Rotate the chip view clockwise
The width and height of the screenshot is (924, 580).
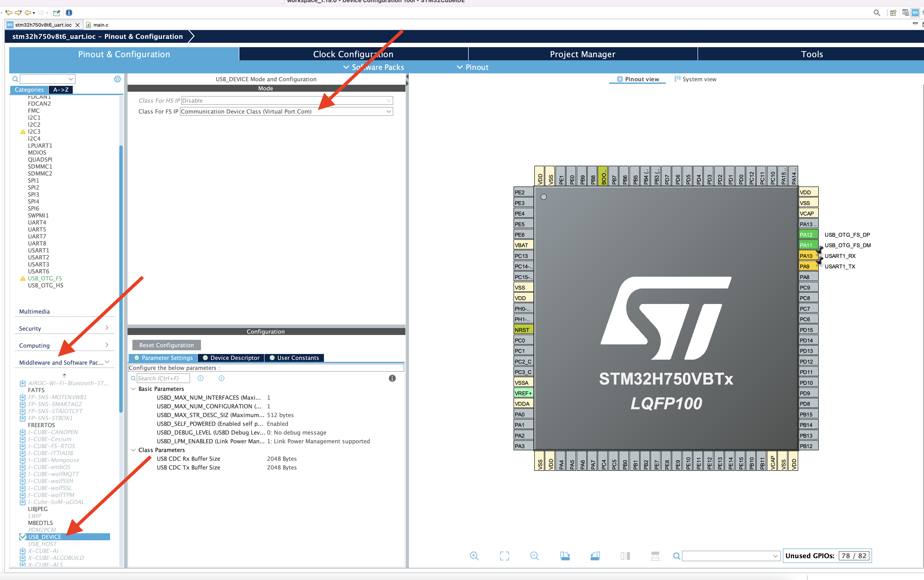tap(565, 556)
